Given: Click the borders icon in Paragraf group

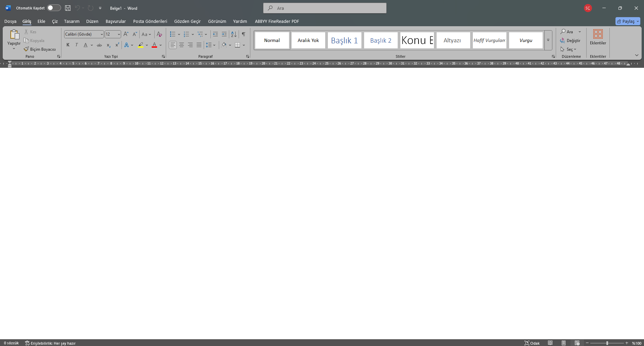Looking at the screenshot, I should coord(238,45).
